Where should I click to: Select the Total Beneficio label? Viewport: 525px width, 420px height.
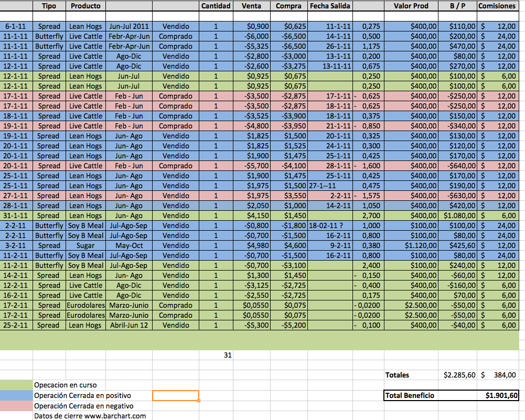pyautogui.click(x=411, y=395)
